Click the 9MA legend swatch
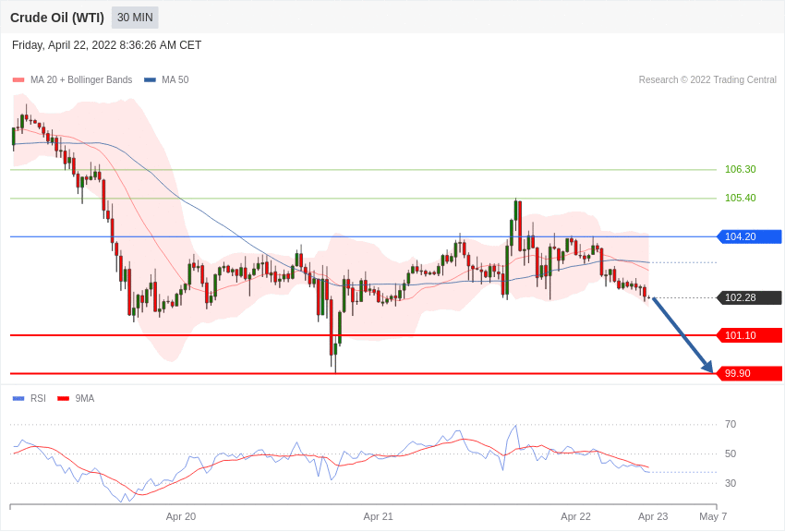Image resolution: width=785 pixels, height=532 pixels. [x=64, y=399]
